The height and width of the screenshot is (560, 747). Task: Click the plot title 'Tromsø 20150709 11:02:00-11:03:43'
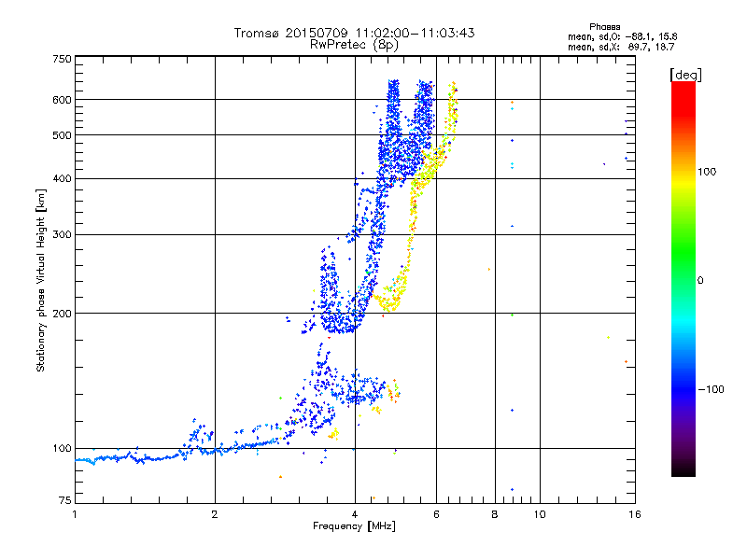354,33
